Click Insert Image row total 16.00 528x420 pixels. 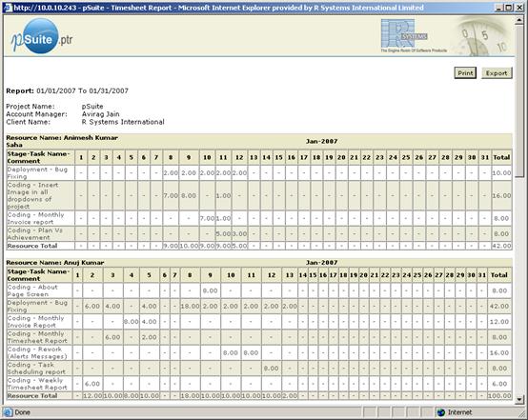[501, 195]
